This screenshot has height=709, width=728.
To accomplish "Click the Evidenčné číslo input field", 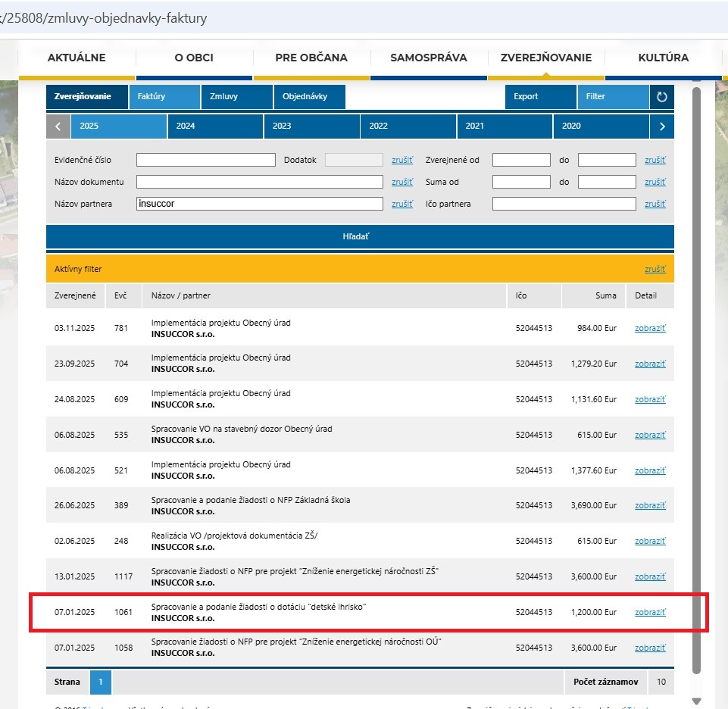I will tap(205, 160).
